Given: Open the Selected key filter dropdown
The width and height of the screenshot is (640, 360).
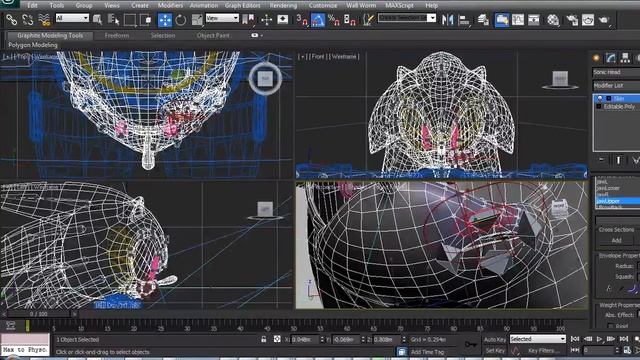Looking at the screenshot, I should pos(538,339).
